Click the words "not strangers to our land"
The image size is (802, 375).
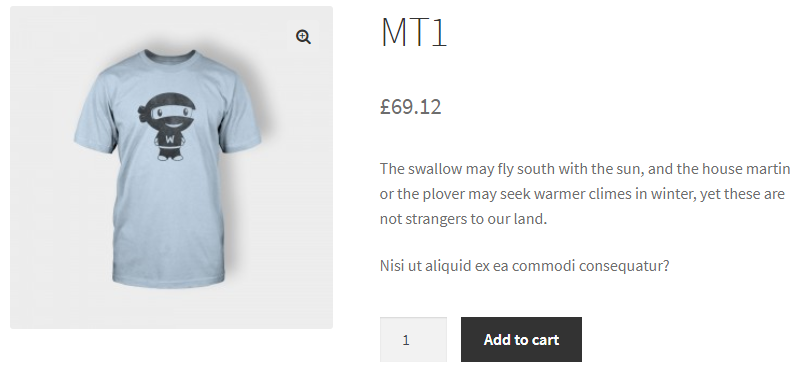pyautogui.click(x=462, y=219)
